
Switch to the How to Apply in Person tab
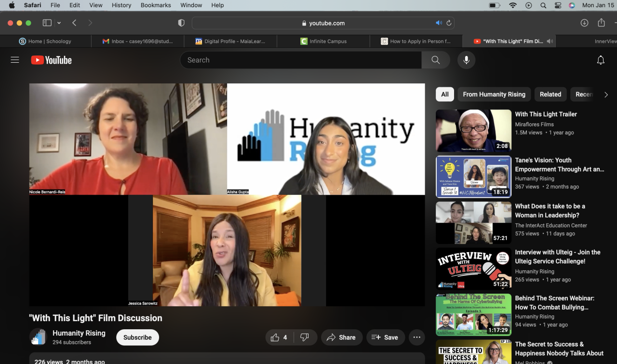(416, 41)
